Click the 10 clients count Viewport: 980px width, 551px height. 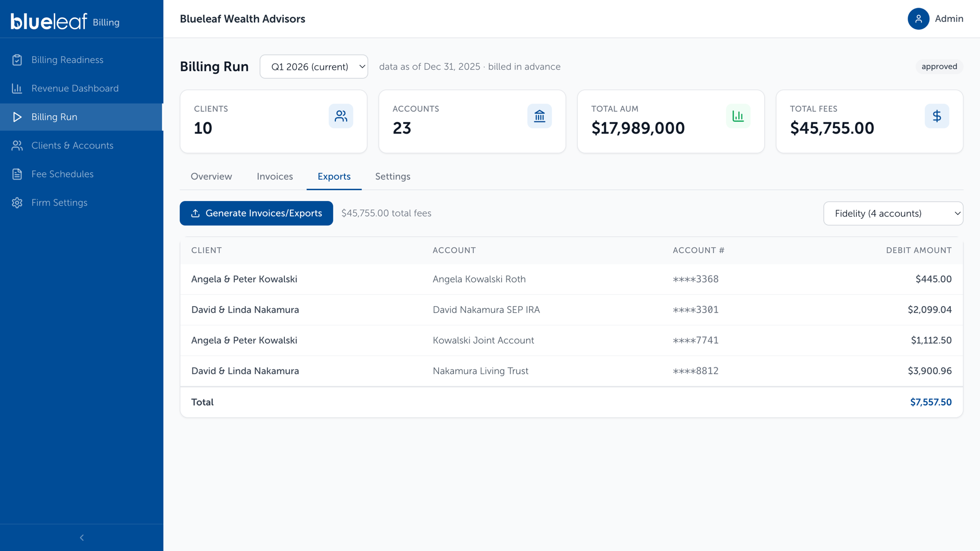tap(203, 128)
